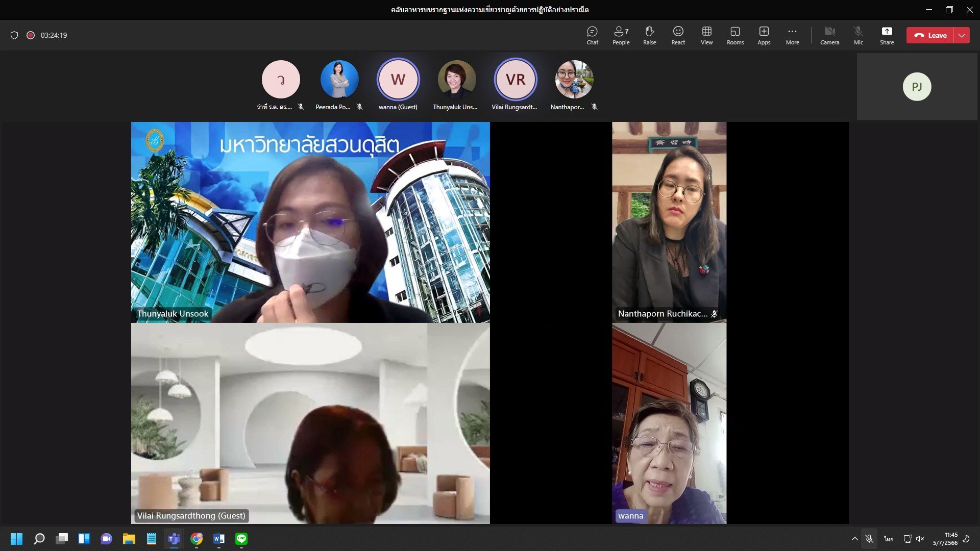
Task: Open the People participants list
Action: pyautogui.click(x=621, y=35)
